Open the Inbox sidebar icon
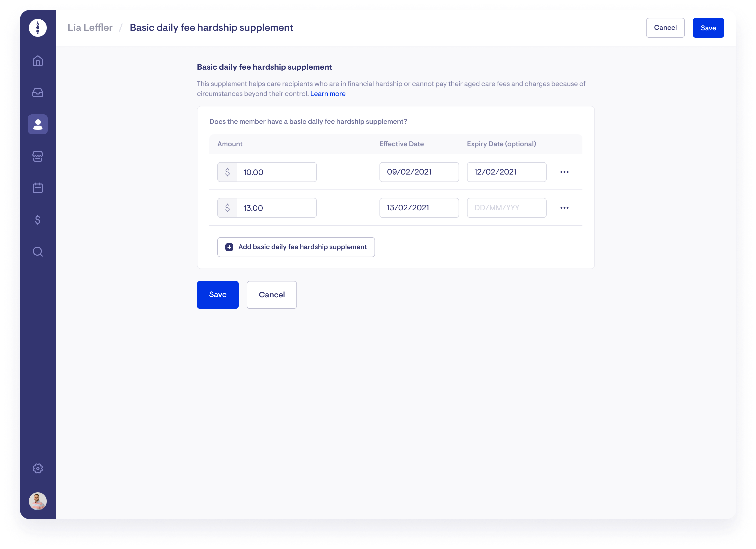The image size is (756, 549). tap(38, 93)
